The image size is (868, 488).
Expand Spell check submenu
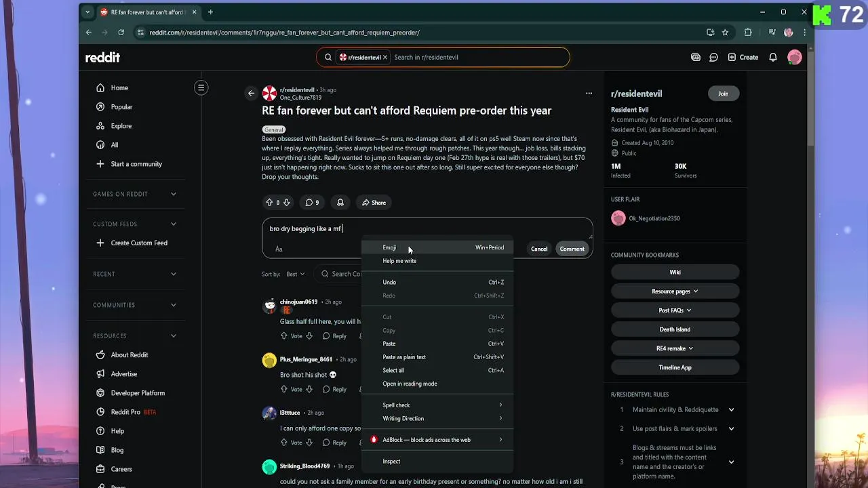(437, 405)
